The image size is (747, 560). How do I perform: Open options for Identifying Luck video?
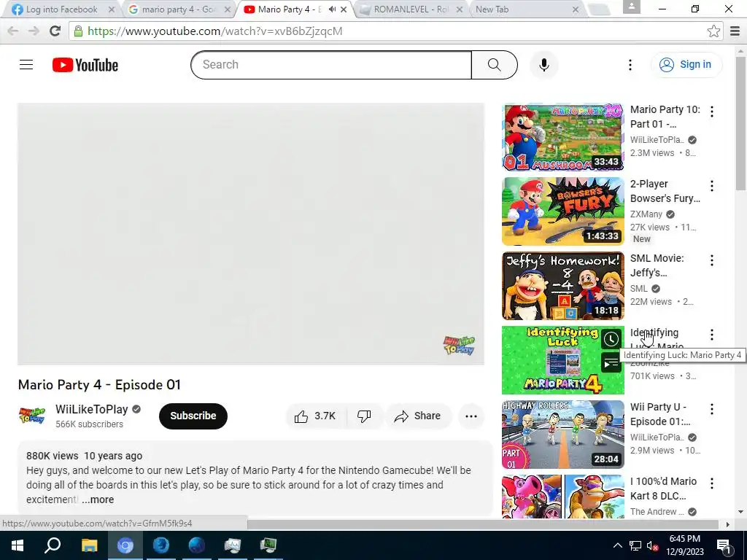pos(712,334)
